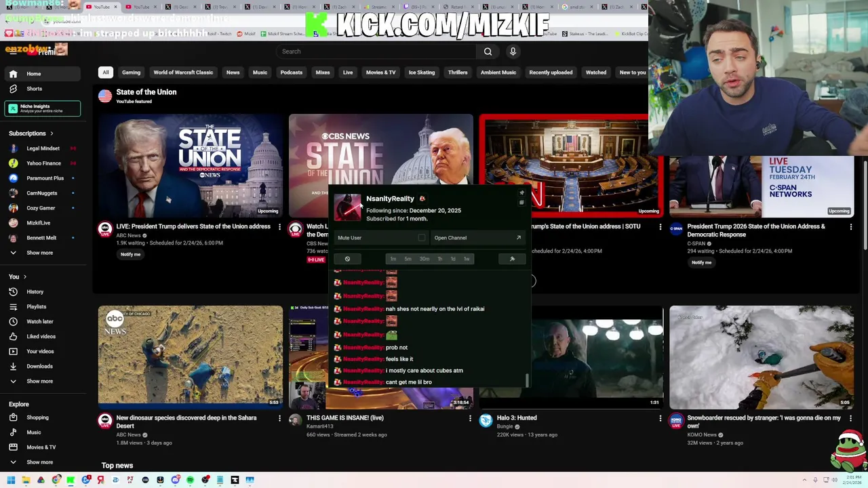The image size is (868, 488).
Task: Pin the NsanityReality user card
Action: [x=521, y=193]
